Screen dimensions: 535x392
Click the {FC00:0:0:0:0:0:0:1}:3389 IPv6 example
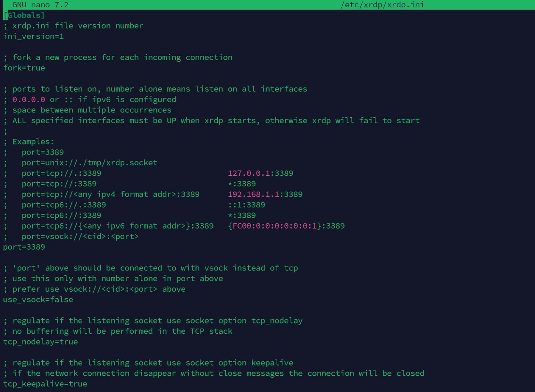coord(286,226)
